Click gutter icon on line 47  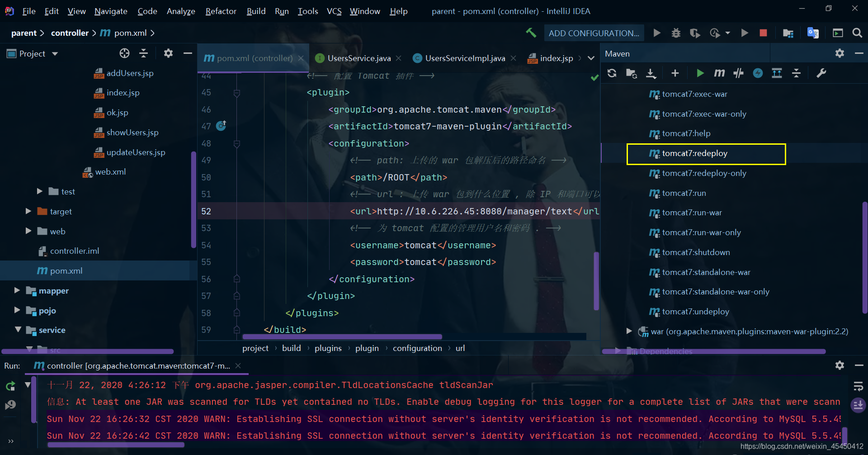coord(221,126)
